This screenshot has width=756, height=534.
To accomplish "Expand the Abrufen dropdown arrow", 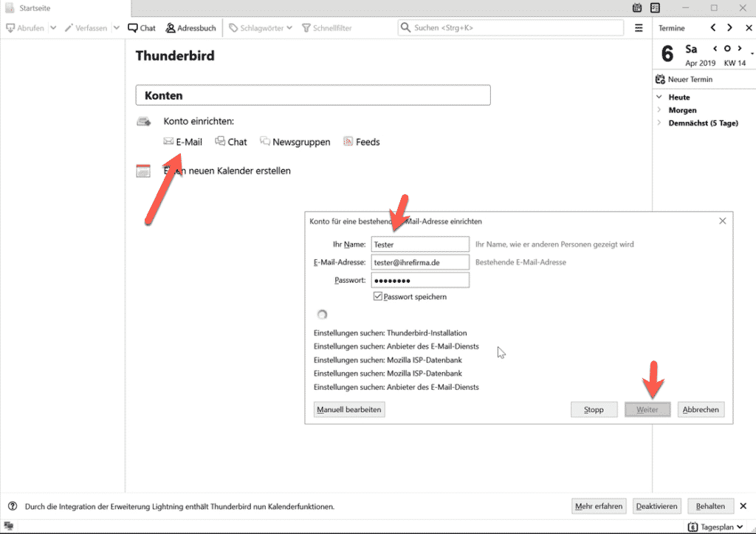I will (53, 28).
